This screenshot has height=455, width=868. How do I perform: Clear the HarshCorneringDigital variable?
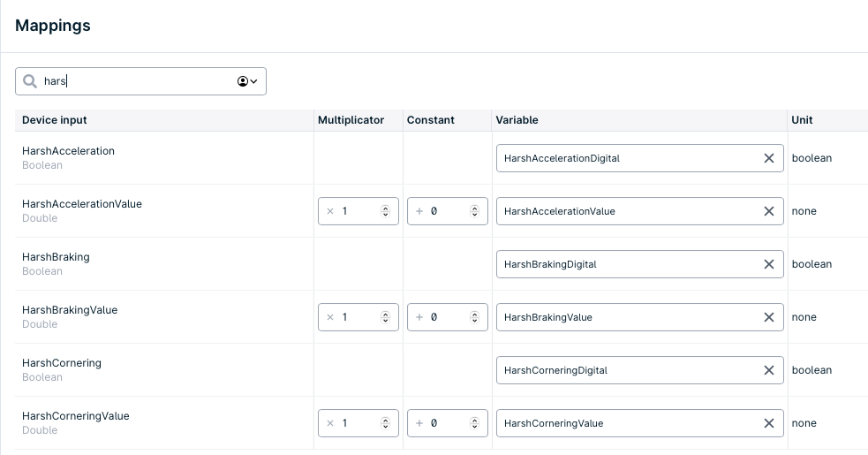[x=769, y=370]
